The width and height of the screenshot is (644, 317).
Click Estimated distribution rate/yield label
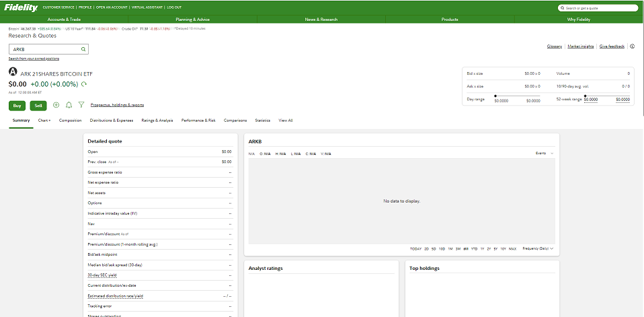pos(116,296)
